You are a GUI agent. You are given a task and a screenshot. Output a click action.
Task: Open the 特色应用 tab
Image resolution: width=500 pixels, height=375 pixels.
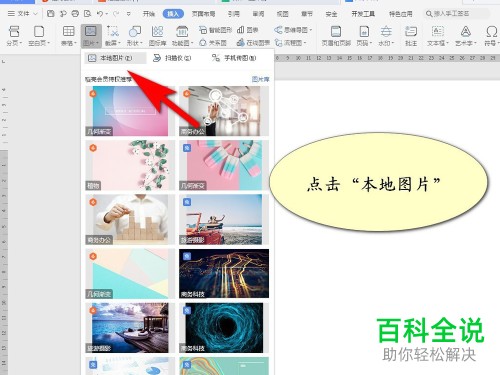(x=401, y=14)
